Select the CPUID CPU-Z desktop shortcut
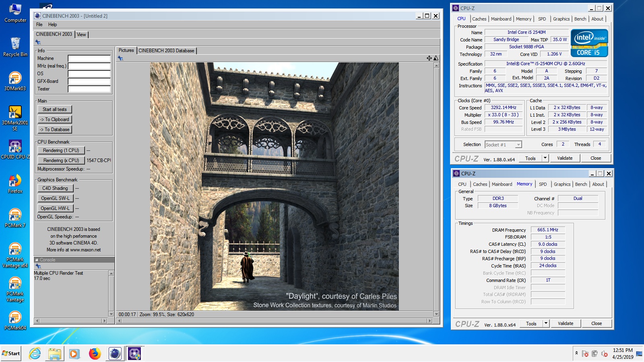Screen dimensions: 644x362 tap(15, 150)
